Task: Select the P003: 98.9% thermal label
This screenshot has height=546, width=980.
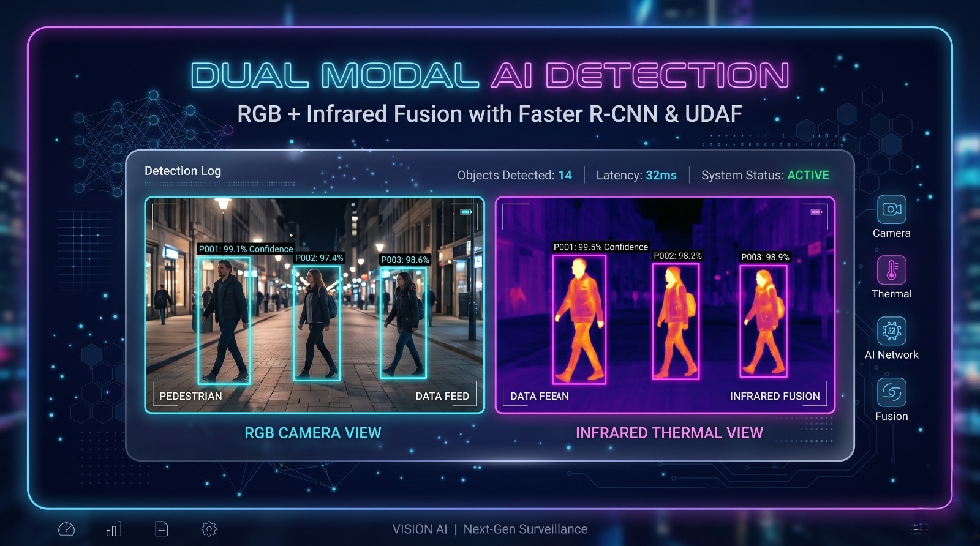Action: click(765, 257)
